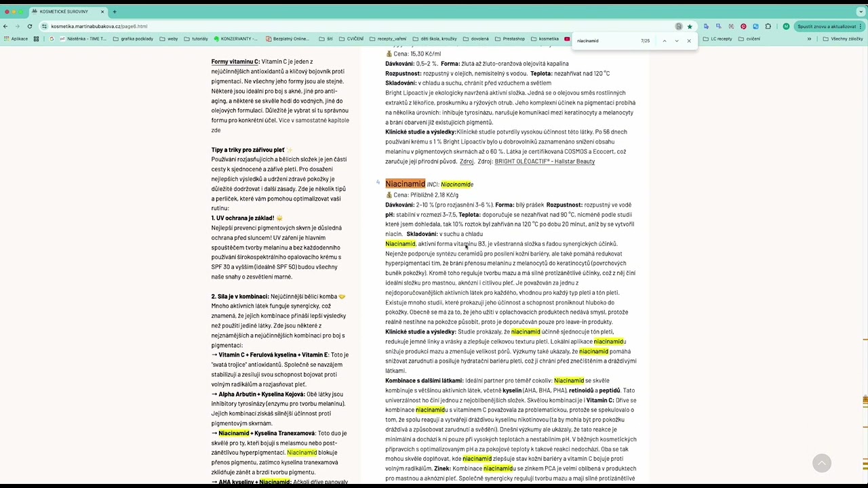The image size is (868, 488).
Task: Open the Prestashop bookmark folder
Action: tap(510, 39)
